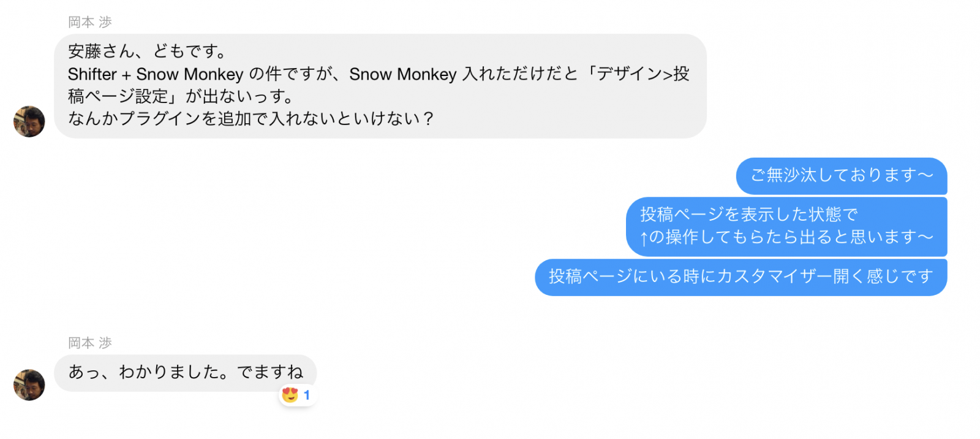
Task: Select the ご無沙汰しております〜 message bubble
Action: (x=842, y=176)
